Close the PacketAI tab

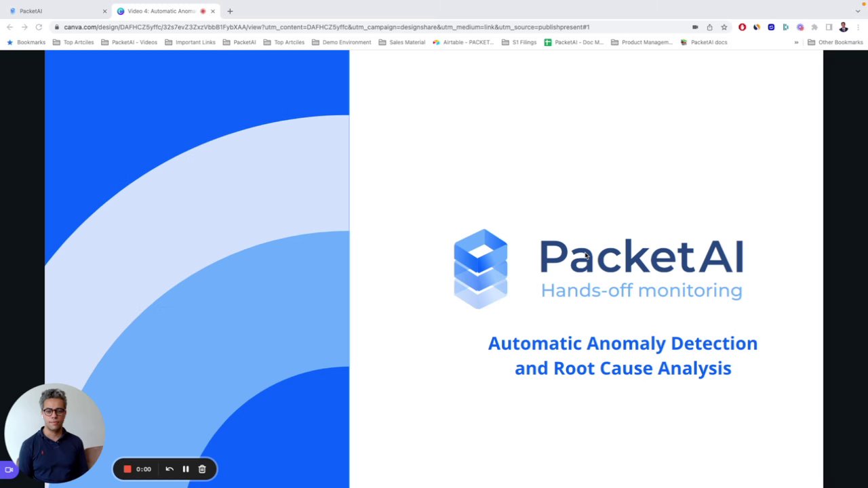[x=104, y=11]
